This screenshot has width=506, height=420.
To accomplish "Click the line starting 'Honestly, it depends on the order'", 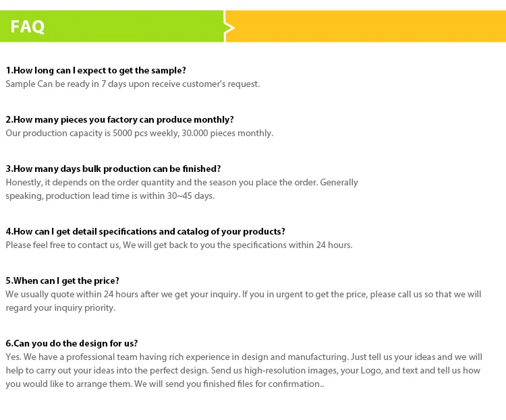I will point(181,182).
